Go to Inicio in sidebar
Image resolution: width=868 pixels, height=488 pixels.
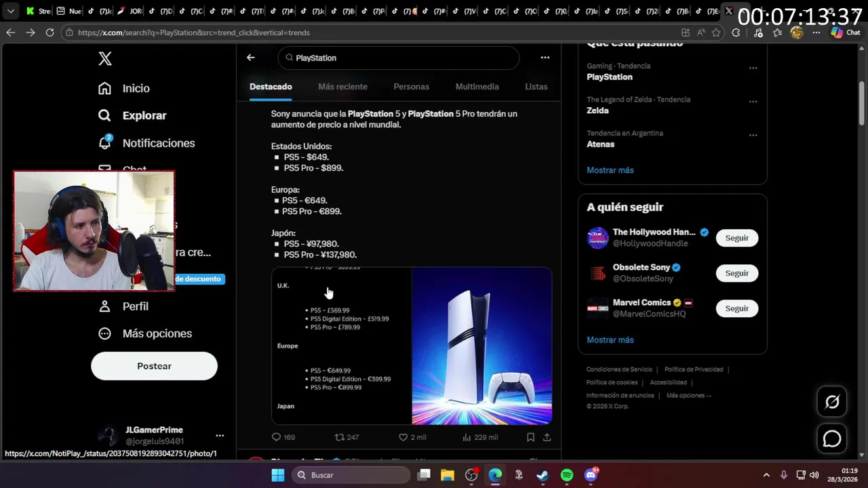click(x=124, y=88)
